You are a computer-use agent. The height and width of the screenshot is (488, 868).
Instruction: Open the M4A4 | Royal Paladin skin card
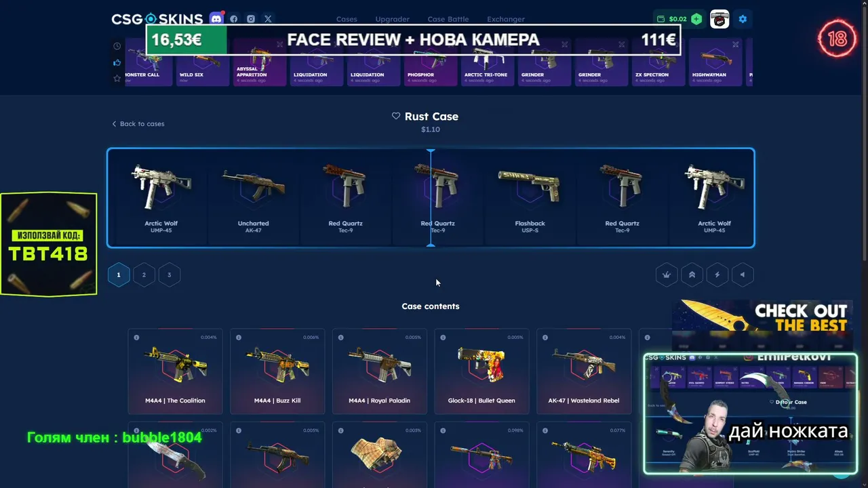tap(380, 371)
